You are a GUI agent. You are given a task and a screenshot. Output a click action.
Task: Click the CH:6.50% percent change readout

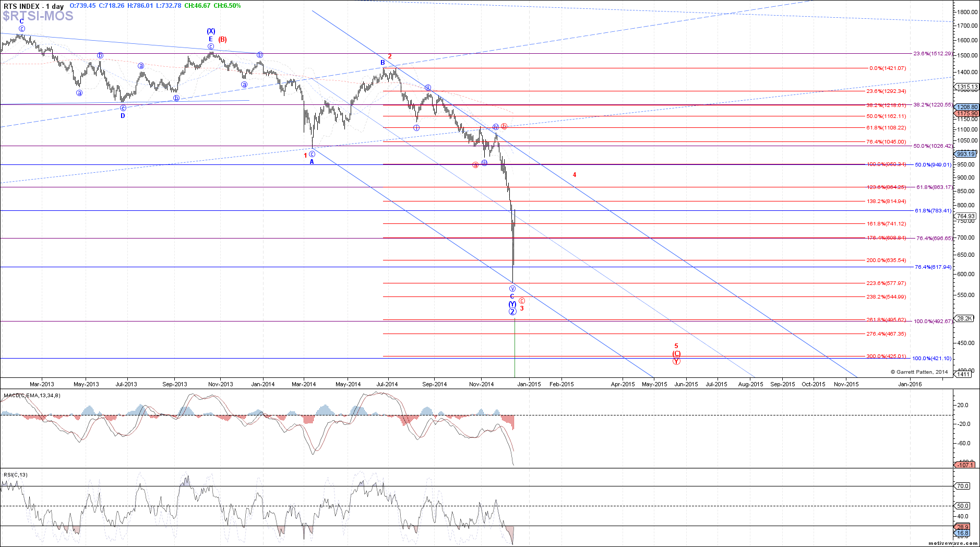(227, 6)
